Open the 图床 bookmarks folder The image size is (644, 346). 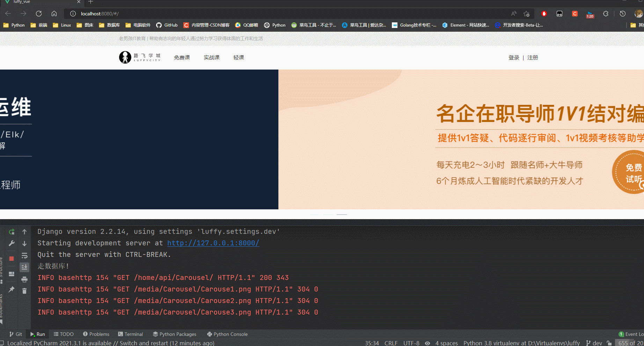point(85,25)
